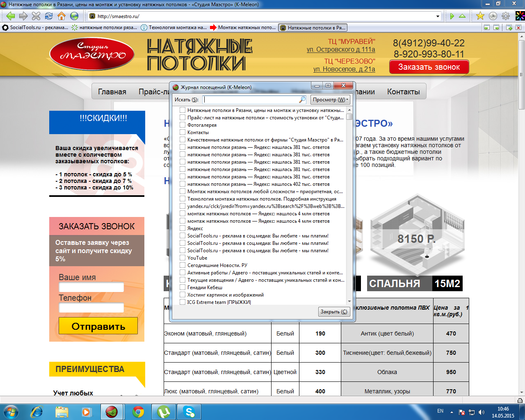Tick the checkbox next to Контакты history row
525x420 pixels.
coord(183,132)
